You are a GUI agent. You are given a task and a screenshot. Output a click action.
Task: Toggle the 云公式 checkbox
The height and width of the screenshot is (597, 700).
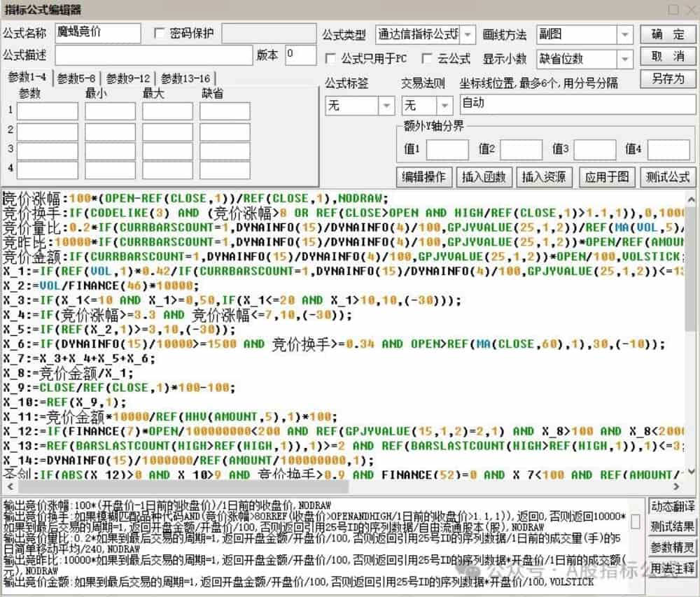pyautogui.click(x=427, y=59)
